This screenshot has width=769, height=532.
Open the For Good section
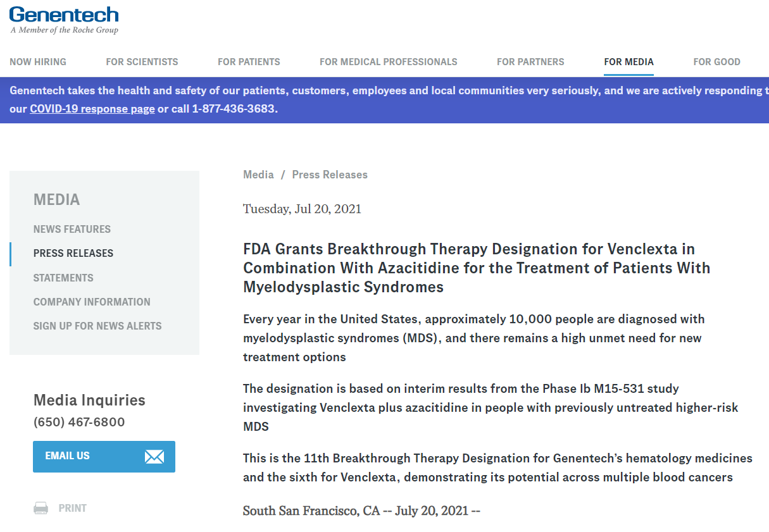coord(716,62)
